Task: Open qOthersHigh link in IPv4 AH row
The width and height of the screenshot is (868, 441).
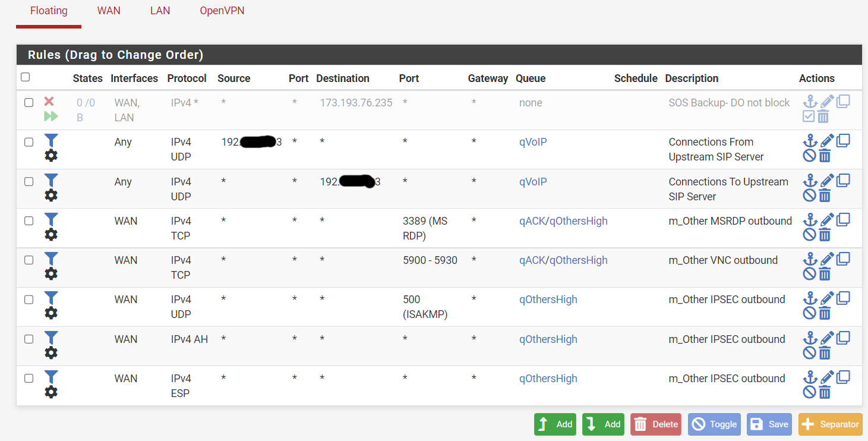Action: coord(548,339)
